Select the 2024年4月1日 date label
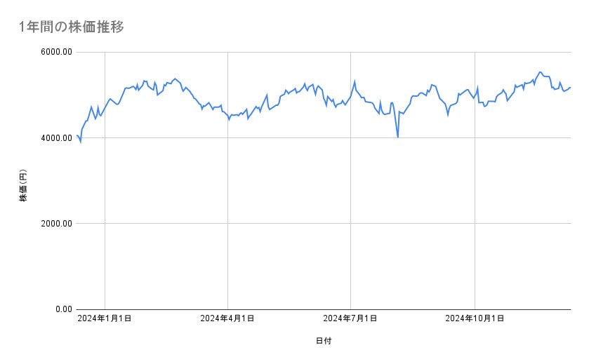 pos(227,318)
